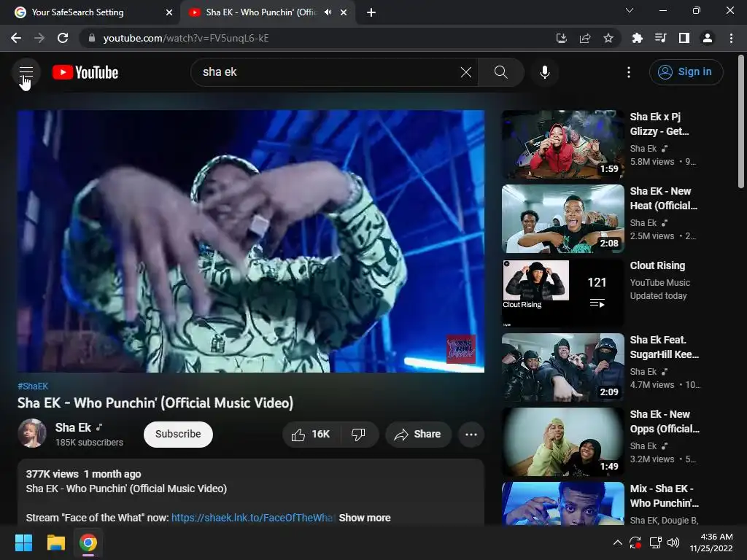Screen dimensions: 747x560
Task: Click 'Sha EK - New Heat' title text
Action: click(x=663, y=198)
